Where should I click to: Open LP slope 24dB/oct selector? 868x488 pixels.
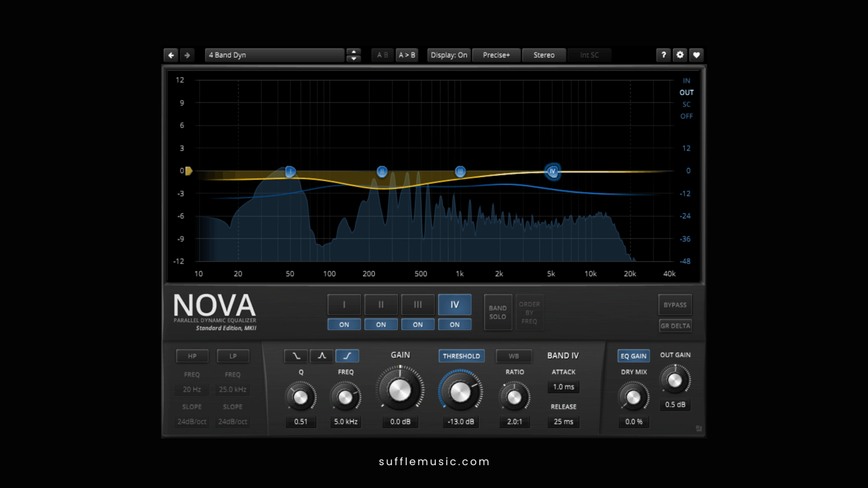click(x=233, y=421)
